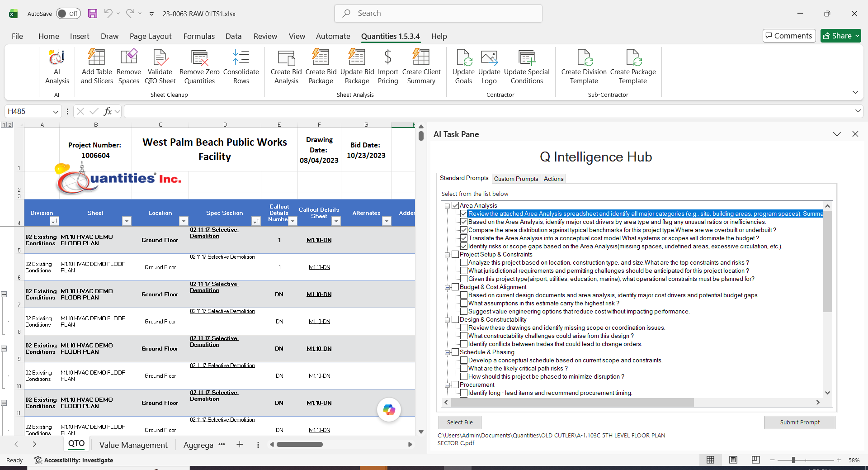Viewport: 868px width, 470px height.
Task: Click the Submit Prompt button
Action: [799, 422]
